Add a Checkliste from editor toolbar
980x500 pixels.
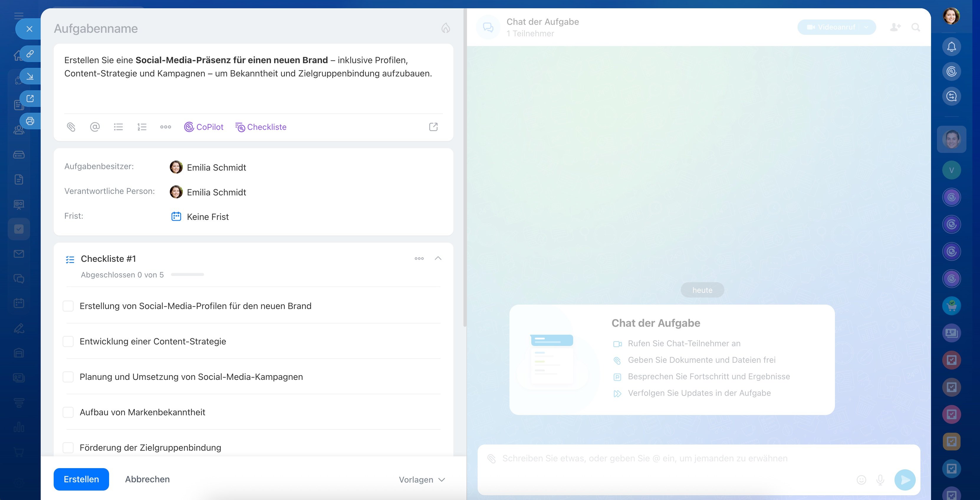(x=261, y=127)
